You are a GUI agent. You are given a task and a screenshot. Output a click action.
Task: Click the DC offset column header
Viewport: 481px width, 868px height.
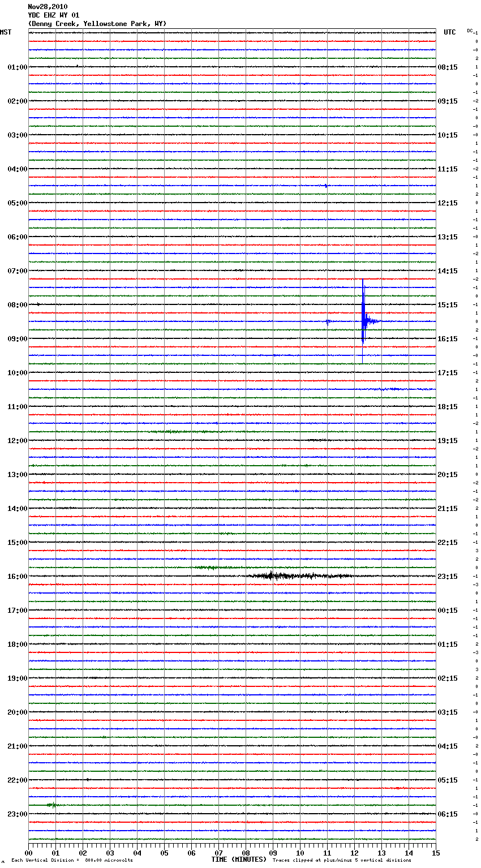click(470, 31)
